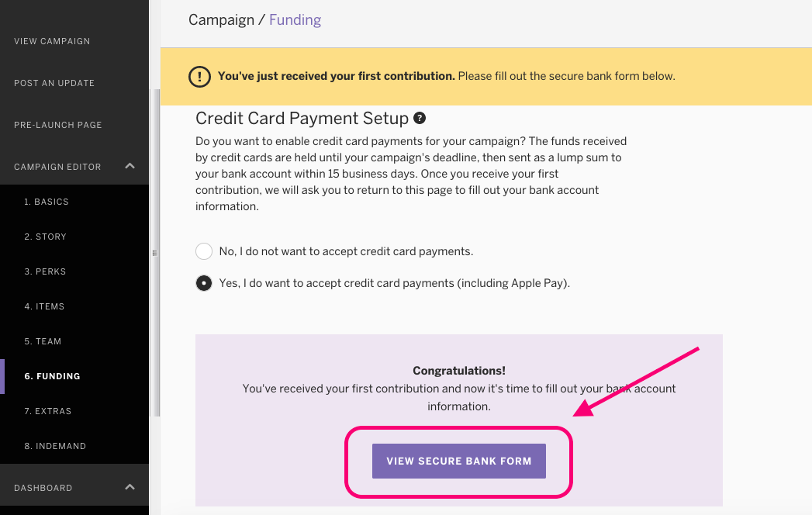Collapse the Campaign Editor section

click(130, 166)
